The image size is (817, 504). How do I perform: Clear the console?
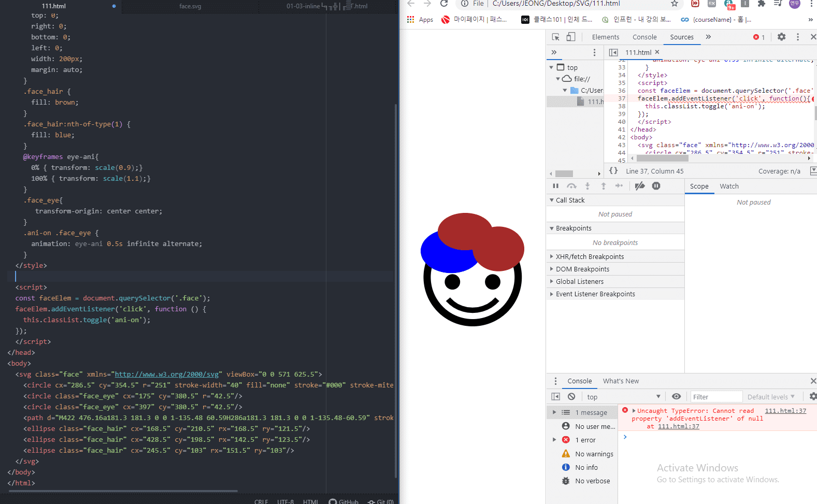click(x=571, y=396)
